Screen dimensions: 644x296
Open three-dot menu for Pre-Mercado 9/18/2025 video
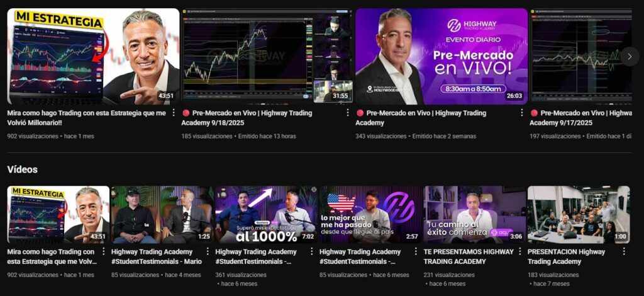[347, 113]
